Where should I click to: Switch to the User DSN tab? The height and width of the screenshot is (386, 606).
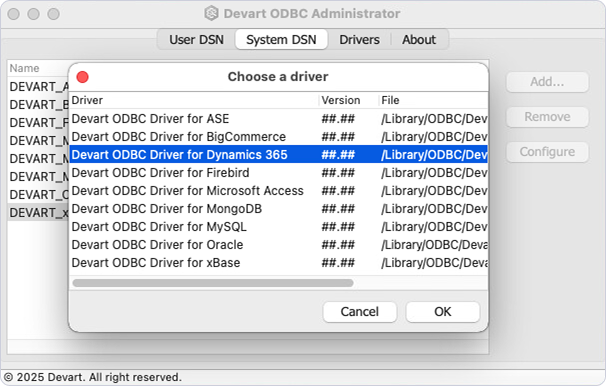pos(196,39)
